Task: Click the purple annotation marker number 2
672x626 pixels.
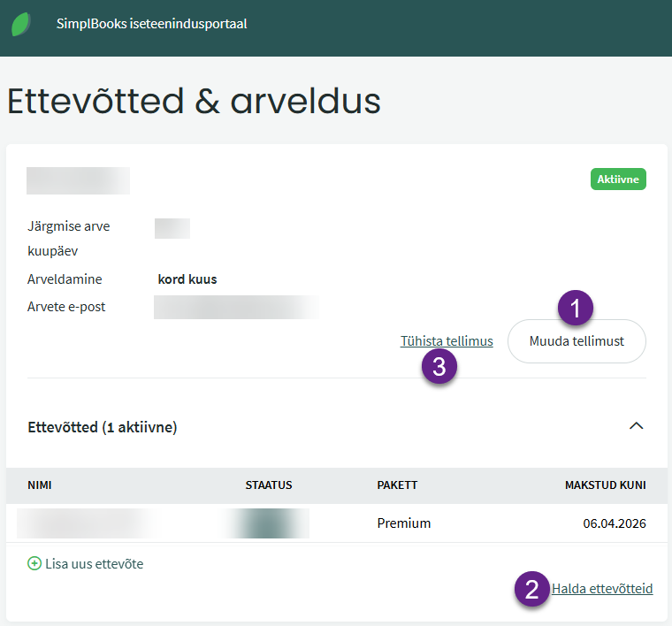Action: click(x=531, y=590)
